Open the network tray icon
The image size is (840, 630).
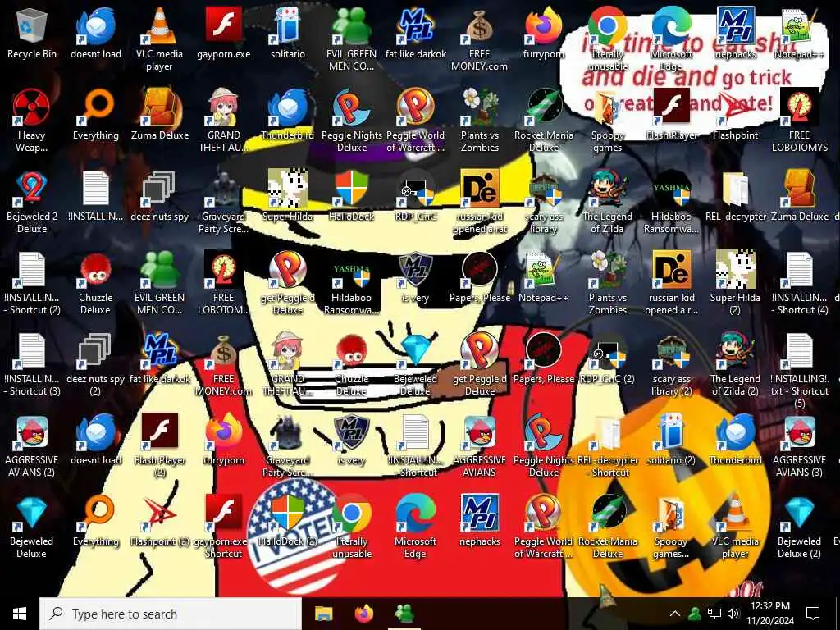pyautogui.click(x=714, y=614)
